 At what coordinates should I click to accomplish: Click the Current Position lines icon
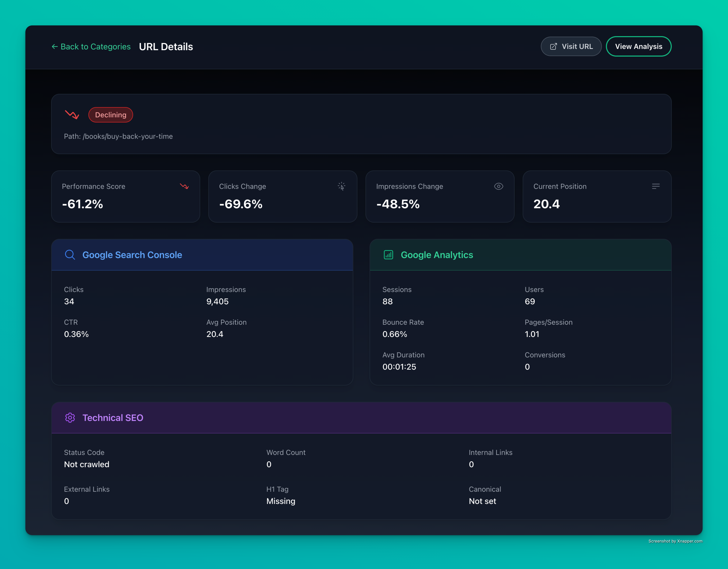(655, 186)
